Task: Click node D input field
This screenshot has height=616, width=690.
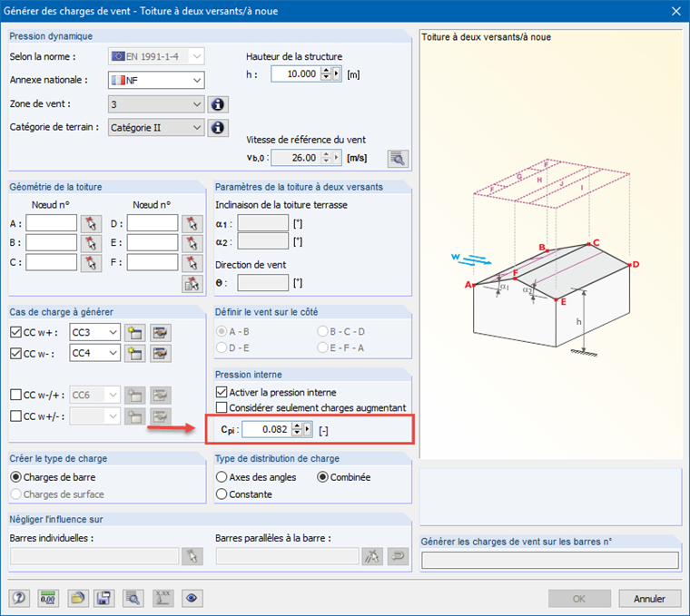Action: (153, 223)
